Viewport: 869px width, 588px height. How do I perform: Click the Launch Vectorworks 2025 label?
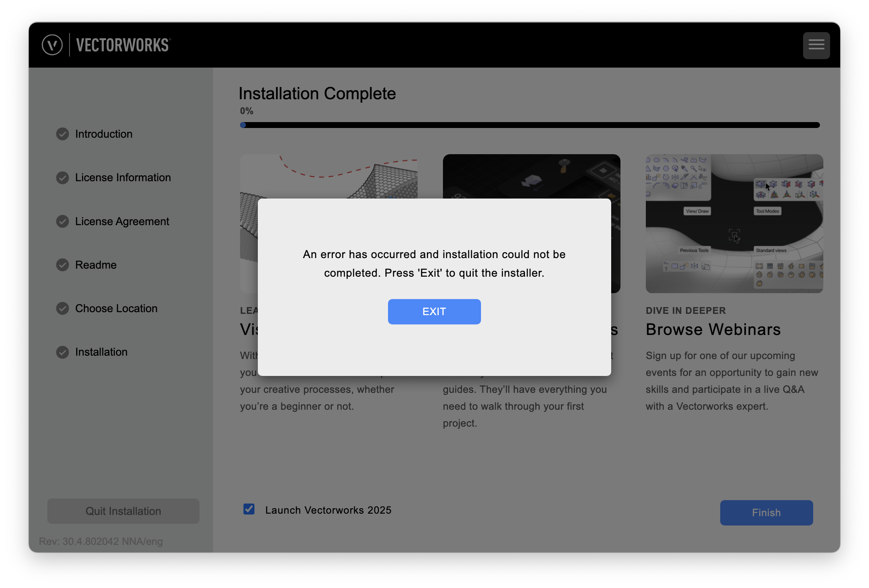click(x=328, y=510)
